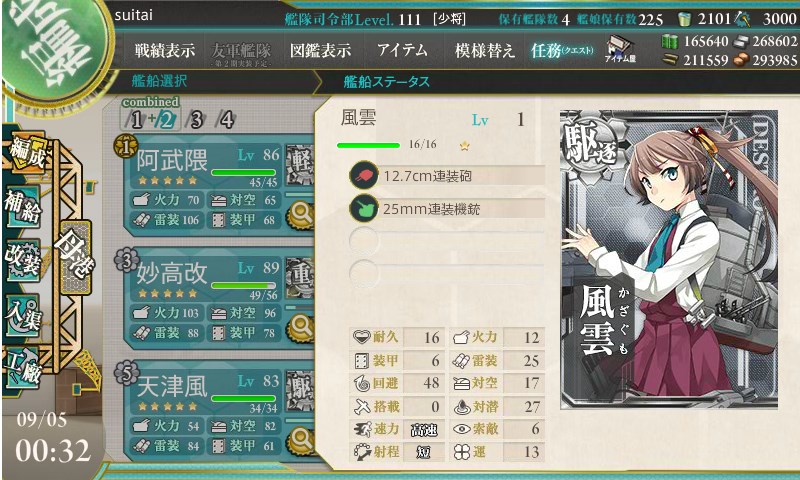Open the 入渠 docking repair icon
800x480 pixels.
click(23, 314)
